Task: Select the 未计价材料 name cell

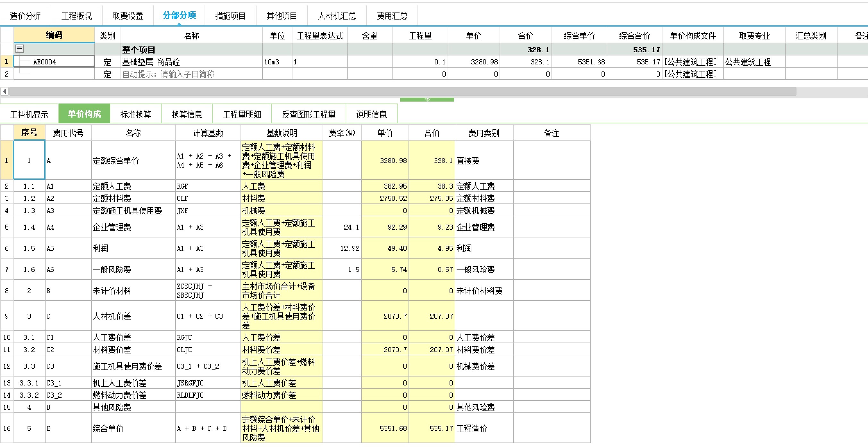Action: pyautogui.click(x=133, y=290)
